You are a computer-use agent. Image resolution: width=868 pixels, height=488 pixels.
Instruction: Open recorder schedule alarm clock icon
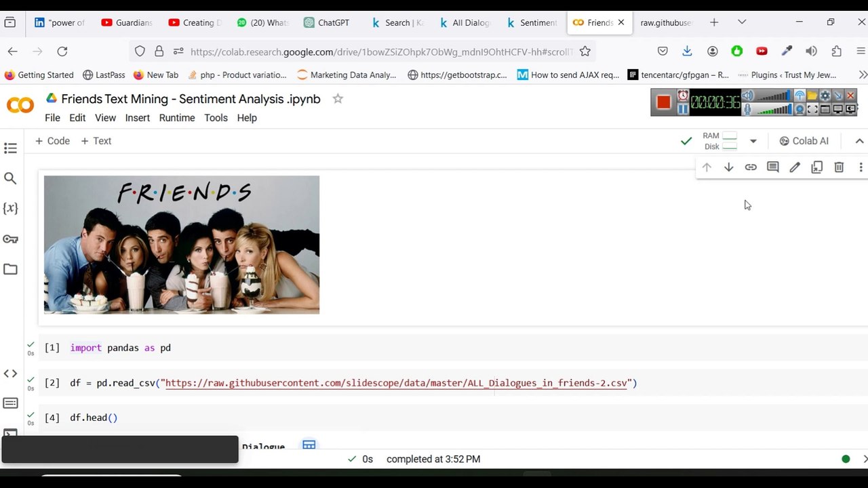click(x=683, y=95)
